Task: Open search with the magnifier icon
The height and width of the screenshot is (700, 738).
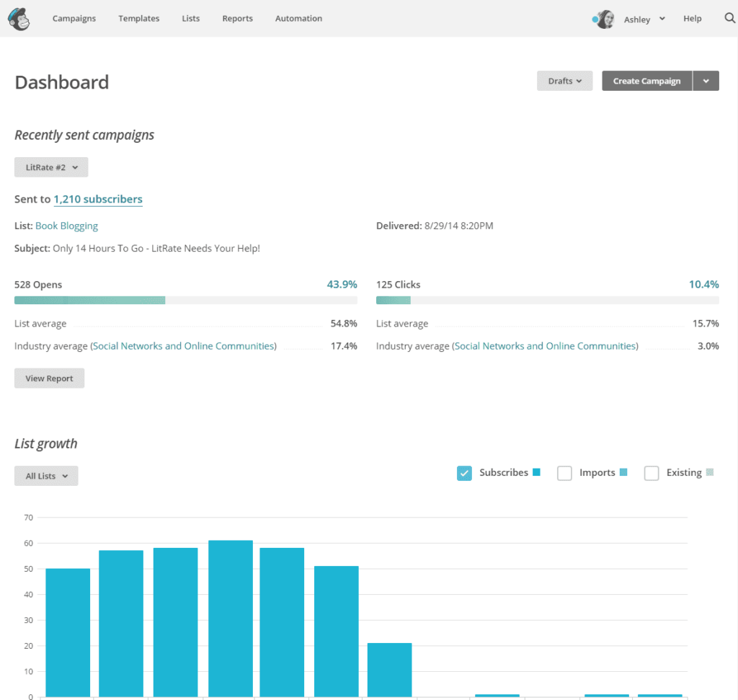Action: pyautogui.click(x=729, y=18)
